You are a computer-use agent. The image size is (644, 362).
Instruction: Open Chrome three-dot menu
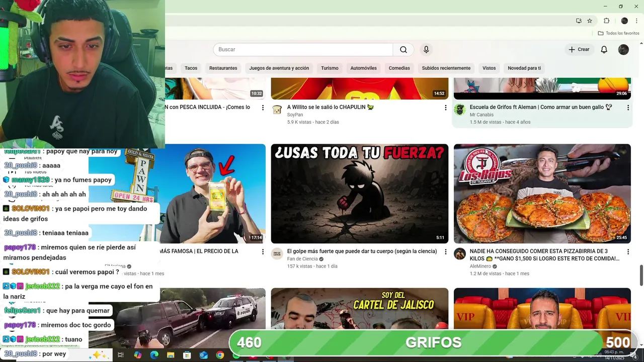coord(637,21)
